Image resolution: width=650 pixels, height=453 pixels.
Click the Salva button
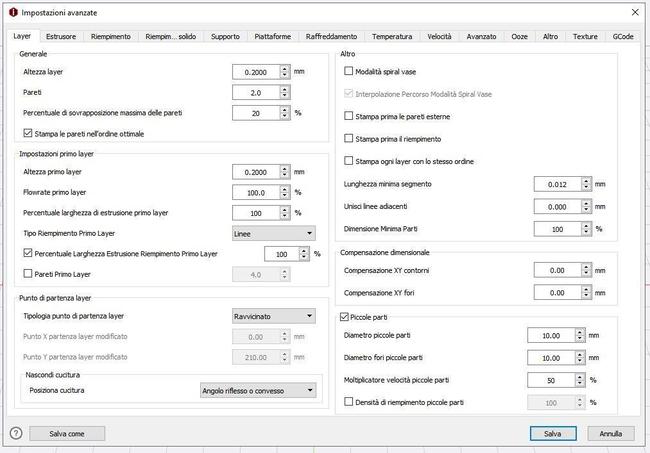[x=553, y=434]
